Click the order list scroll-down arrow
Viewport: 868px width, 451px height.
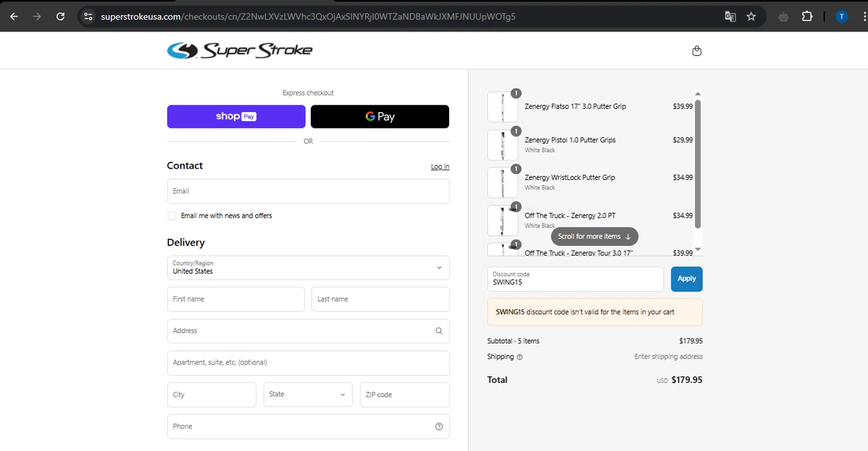point(698,249)
